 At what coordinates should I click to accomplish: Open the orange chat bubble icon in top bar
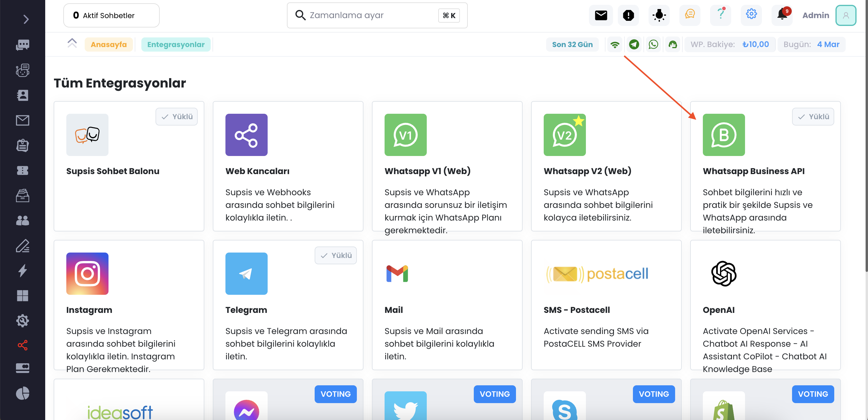pyautogui.click(x=689, y=14)
